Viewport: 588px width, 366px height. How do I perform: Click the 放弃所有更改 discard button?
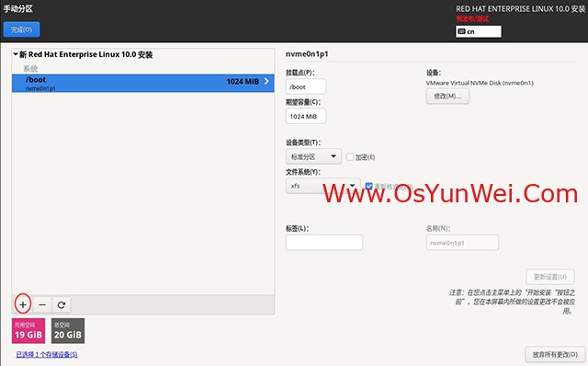[x=555, y=354]
